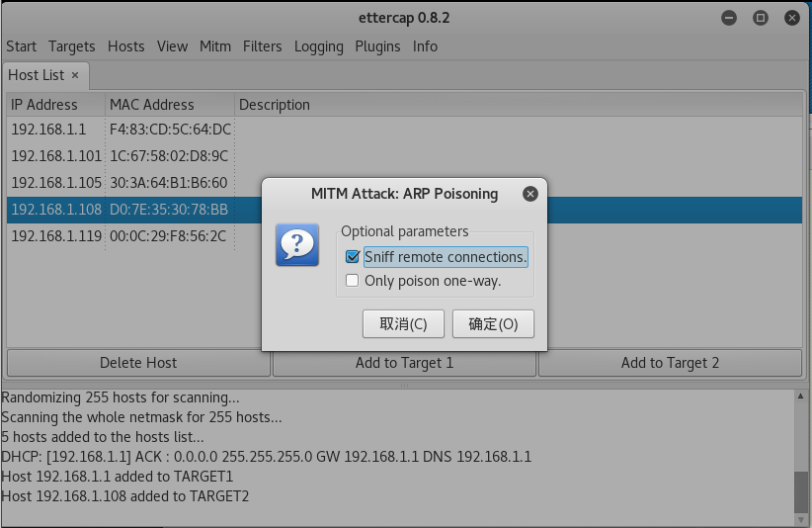
Task: Close the ARP Poisoning dialog with X
Action: 529,194
